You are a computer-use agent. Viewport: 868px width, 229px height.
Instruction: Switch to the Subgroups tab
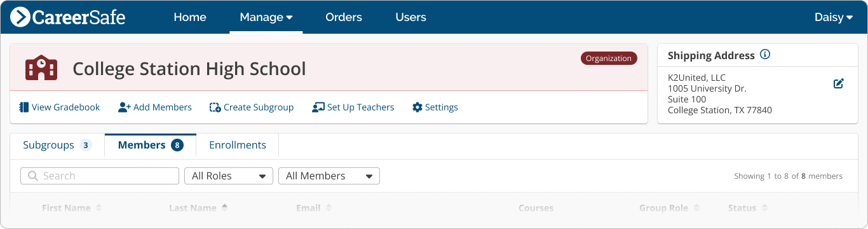click(57, 145)
